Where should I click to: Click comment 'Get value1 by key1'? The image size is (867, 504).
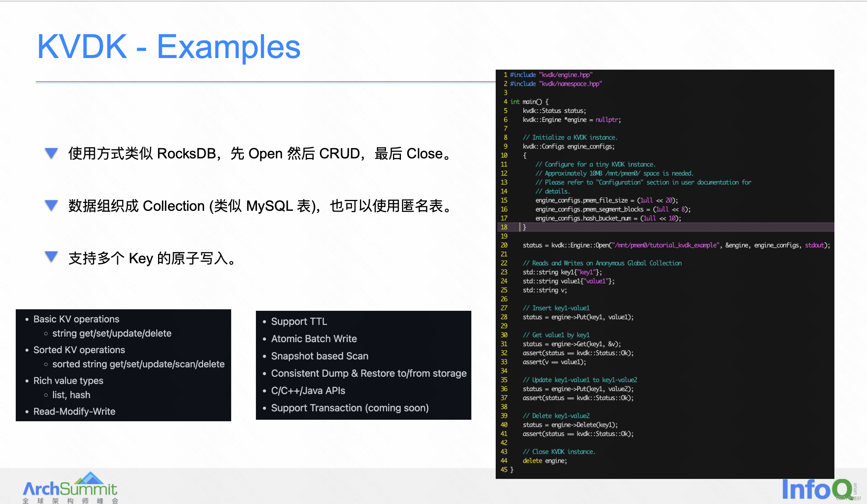[556, 335]
